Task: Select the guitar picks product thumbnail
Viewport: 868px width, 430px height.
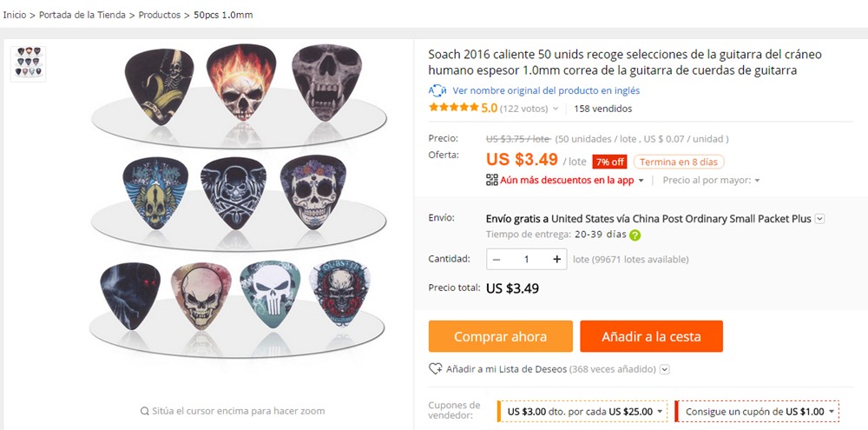Action: click(29, 63)
